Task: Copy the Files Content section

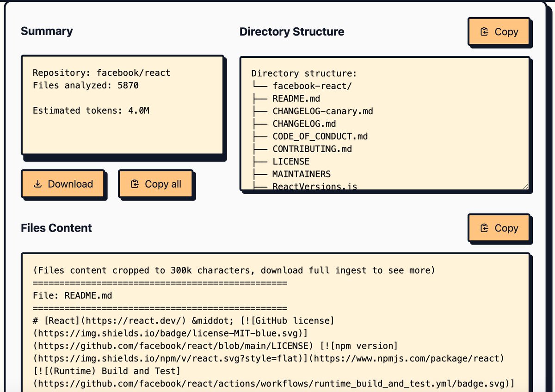Action: [499, 228]
